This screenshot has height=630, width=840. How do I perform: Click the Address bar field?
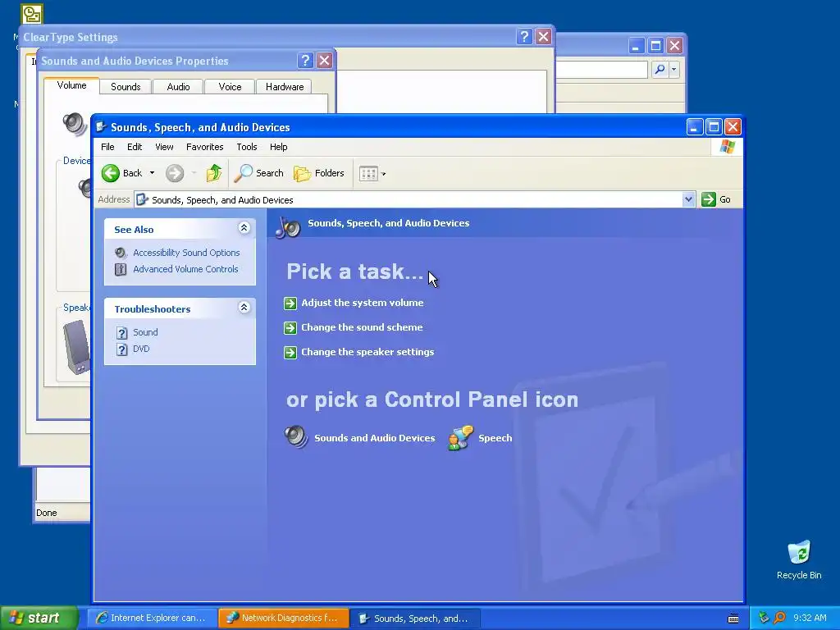click(x=414, y=199)
